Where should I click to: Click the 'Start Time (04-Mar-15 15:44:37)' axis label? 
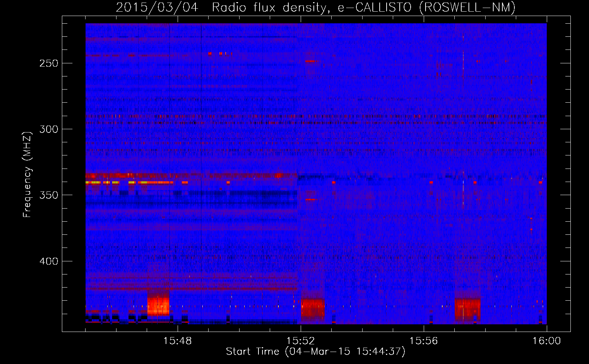315,352
